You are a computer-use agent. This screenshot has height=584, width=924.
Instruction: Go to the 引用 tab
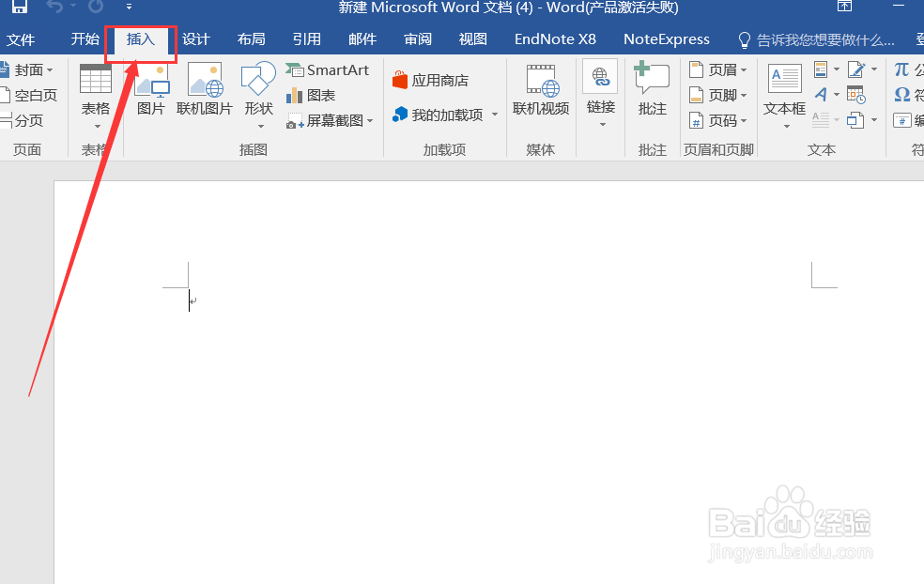pyautogui.click(x=306, y=38)
